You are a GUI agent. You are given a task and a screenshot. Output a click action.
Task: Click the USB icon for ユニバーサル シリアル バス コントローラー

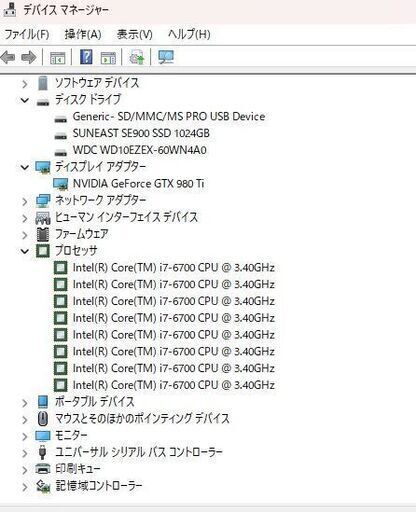(43, 452)
